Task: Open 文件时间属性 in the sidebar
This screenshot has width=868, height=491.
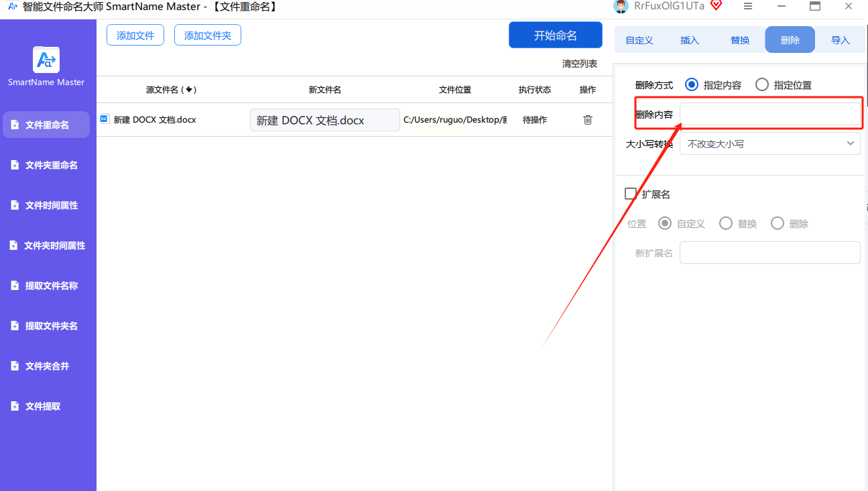Action: 46,205
